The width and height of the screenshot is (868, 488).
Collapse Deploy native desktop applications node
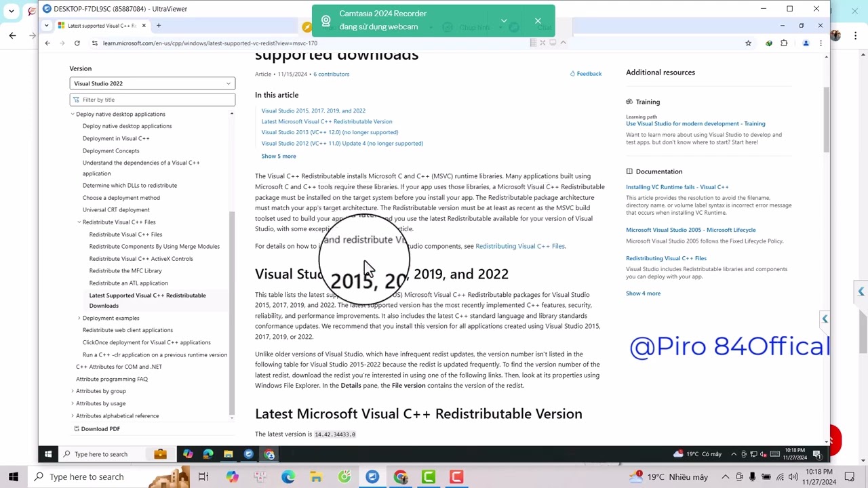point(73,114)
